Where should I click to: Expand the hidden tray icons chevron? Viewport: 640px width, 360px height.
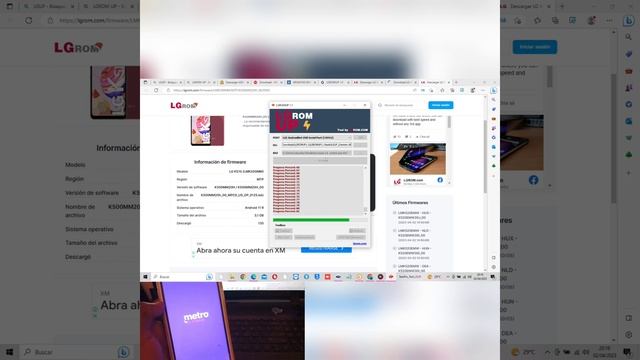547,352
